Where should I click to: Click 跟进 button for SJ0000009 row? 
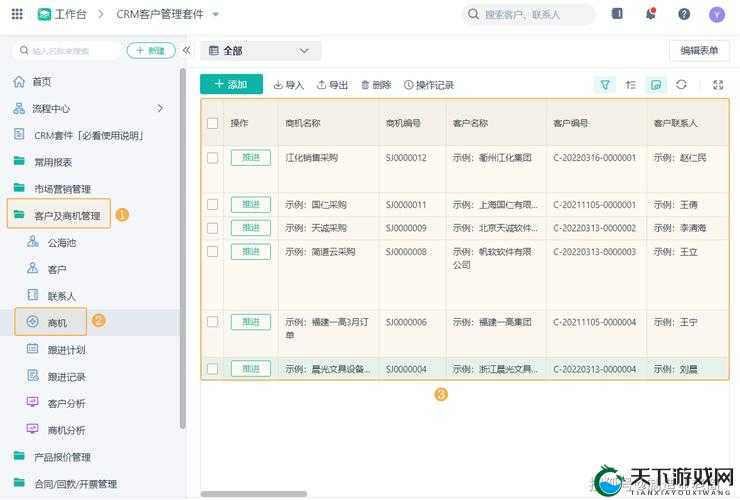(251, 228)
